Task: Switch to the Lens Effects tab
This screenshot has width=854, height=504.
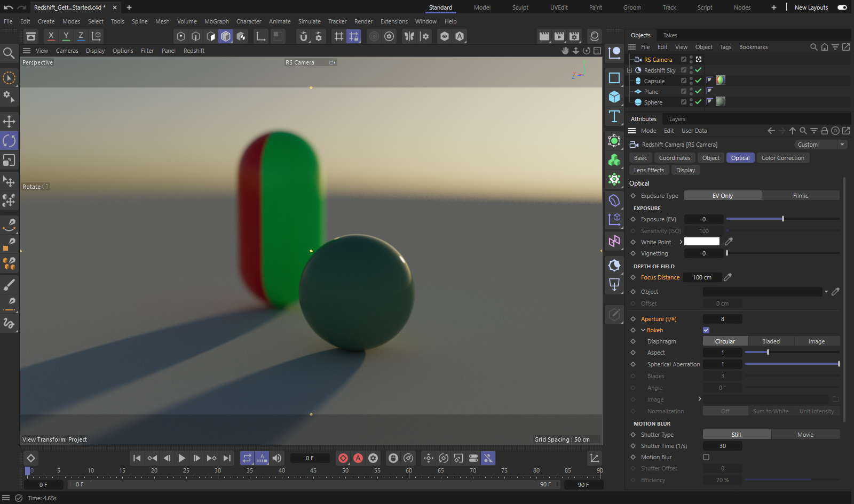Action: click(x=649, y=170)
